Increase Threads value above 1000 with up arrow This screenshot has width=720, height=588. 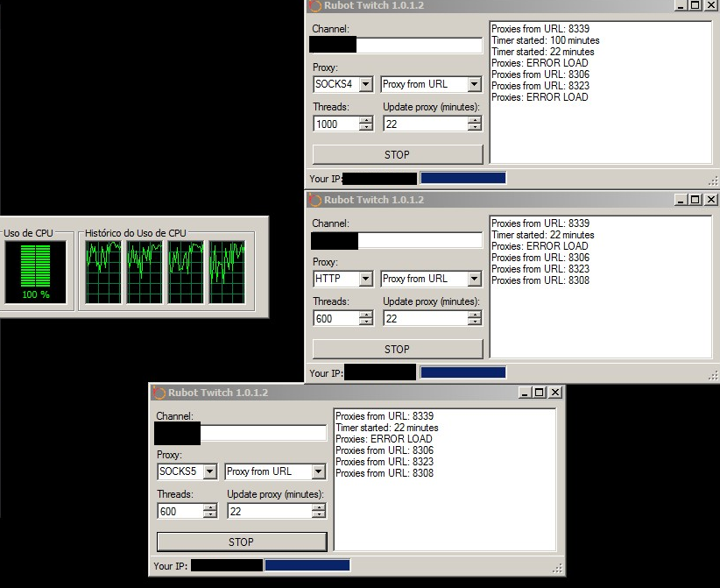[x=366, y=120]
